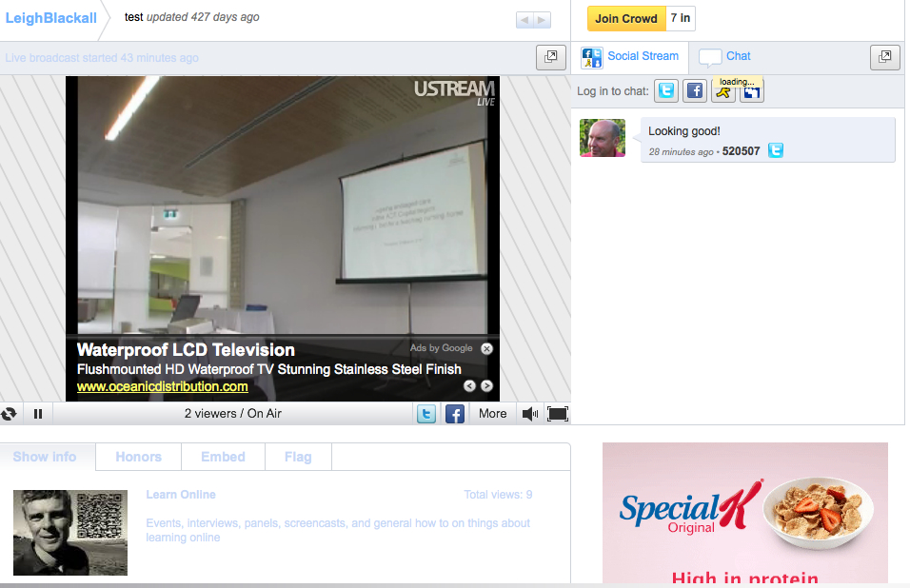910x588 pixels.
Task: Open the More sharing options
Action: click(493, 414)
